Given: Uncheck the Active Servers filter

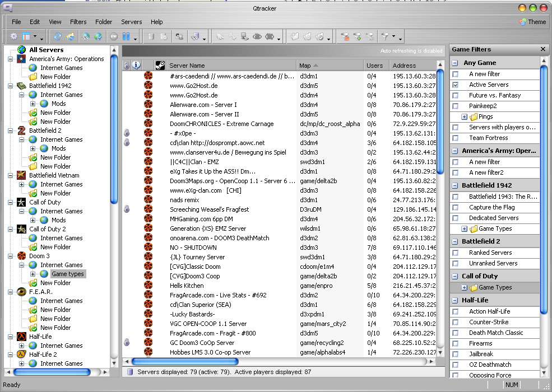Looking at the screenshot, I should 455,85.
